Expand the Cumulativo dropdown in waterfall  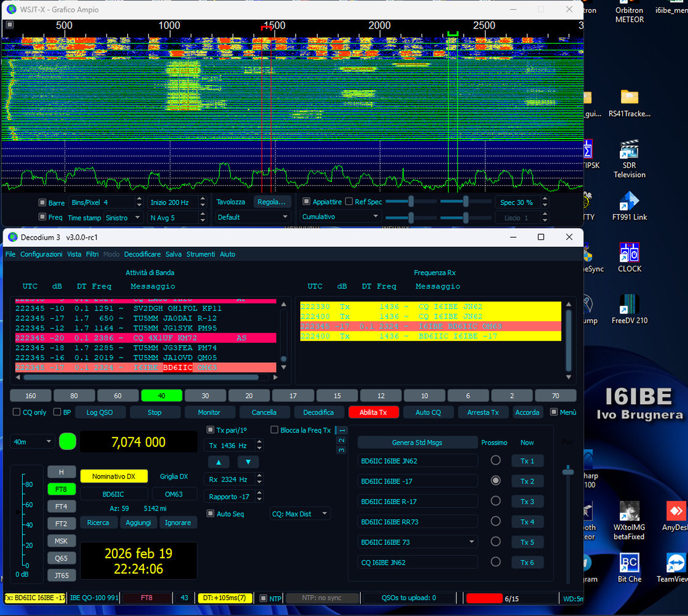tap(340, 217)
